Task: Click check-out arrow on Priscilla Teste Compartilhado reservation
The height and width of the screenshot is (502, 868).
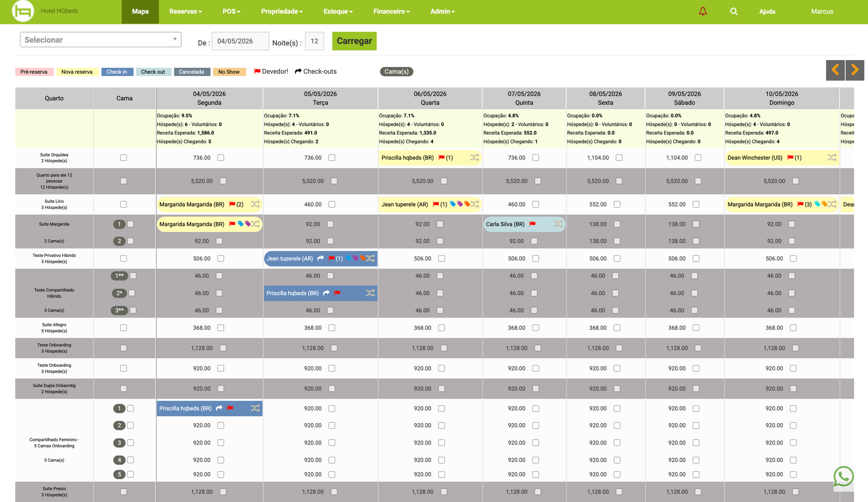Action: tap(326, 293)
